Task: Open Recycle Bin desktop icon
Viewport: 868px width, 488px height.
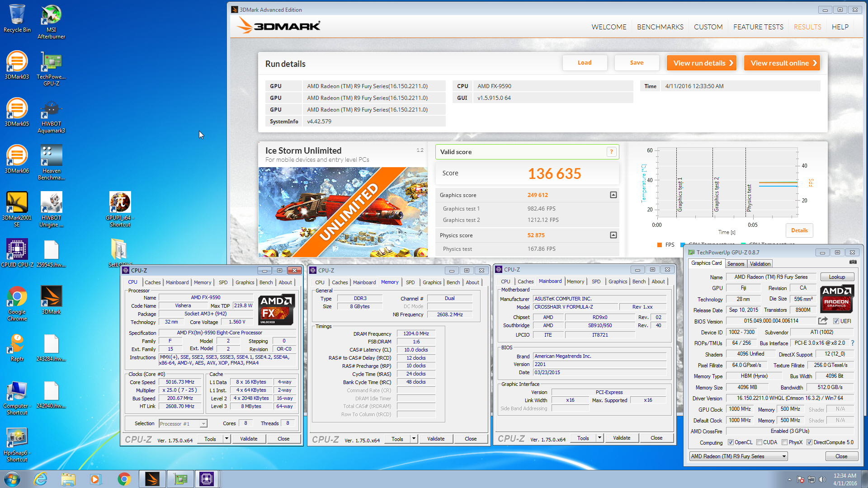Action: 17,19
